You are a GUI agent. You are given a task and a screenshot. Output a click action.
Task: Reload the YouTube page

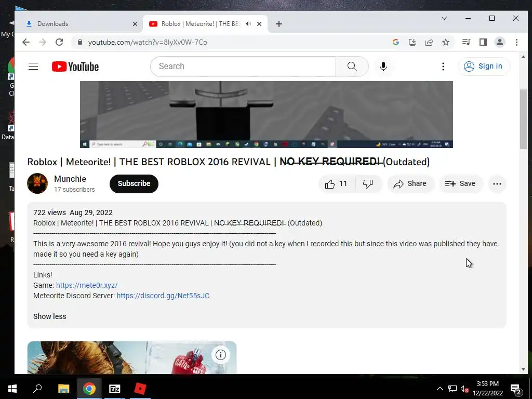coord(59,42)
